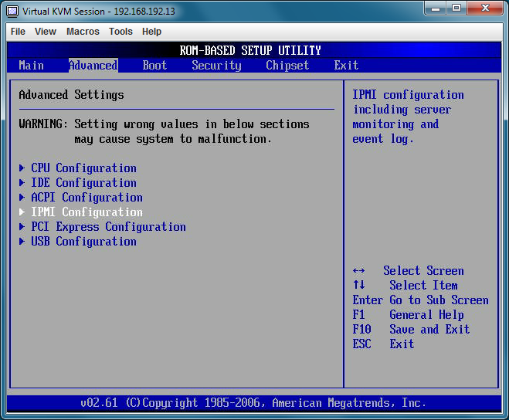Open the Macros menu
Viewport: 509px width, 420px height.
[x=83, y=32]
